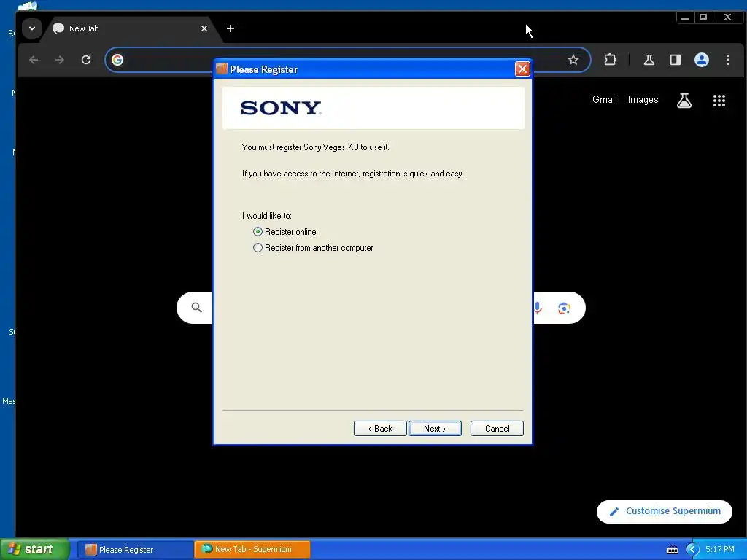Expand hidden tray icons arrow
The width and height of the screenshot is (747, 560).
coord(692,550)
